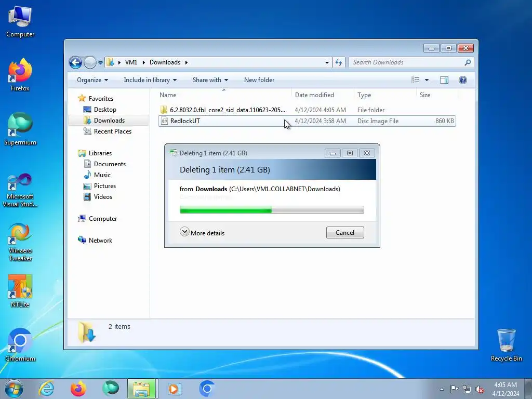This screenshot has height=399, width=532.
Task: Launch the Winaero Tweaker desktop shortcut
Action: point(20,242)
